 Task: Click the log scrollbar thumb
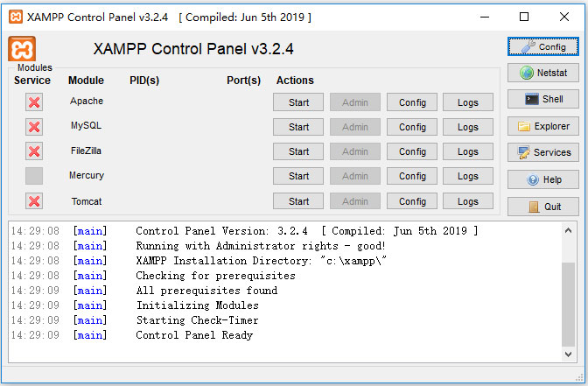[568, 305]
